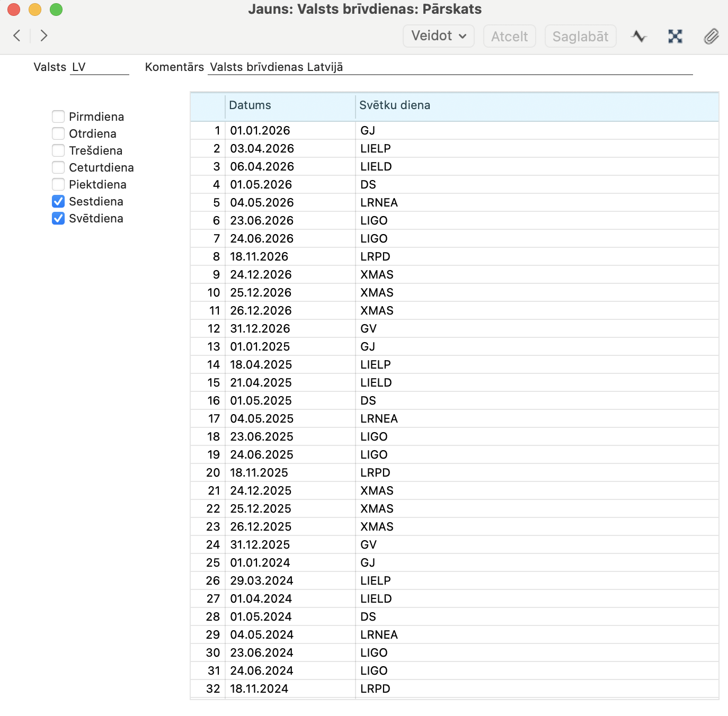728x716 pixels.
Task: Uncheck the Svētdiena checkbox
Action: (58, 218)
